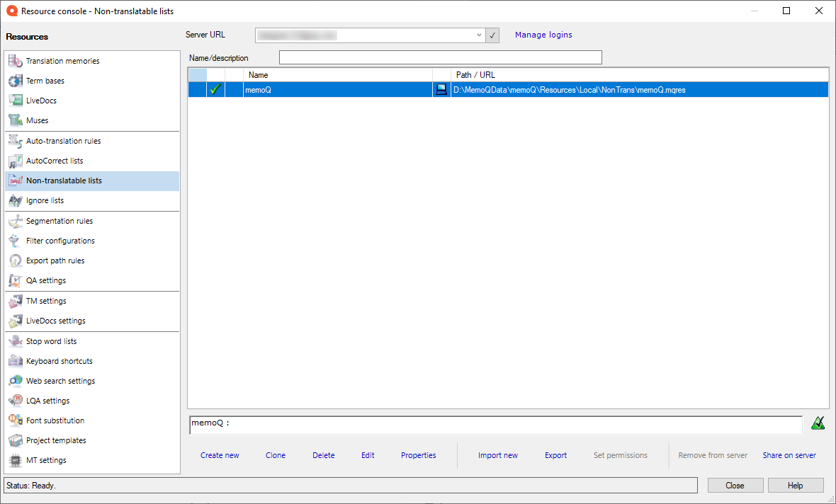Open the Manage logins link
The width and height of the screenshot is (836, 504).
pos(543,35)
